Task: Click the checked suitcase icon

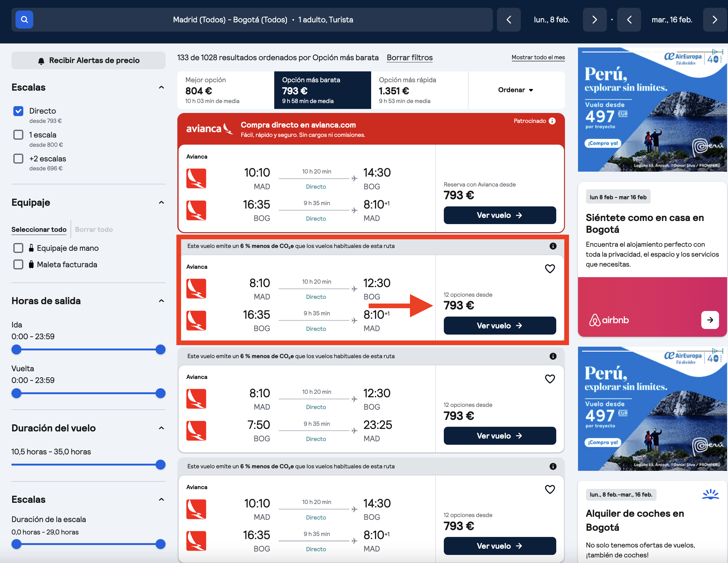Action: 31,264
